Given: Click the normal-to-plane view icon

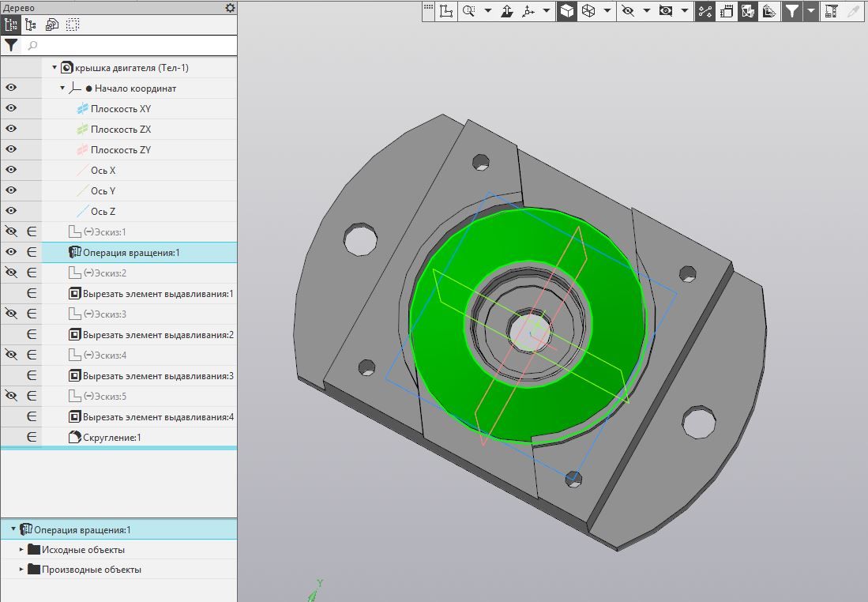Looking at the screenshot, I should (x=508, y=11).
